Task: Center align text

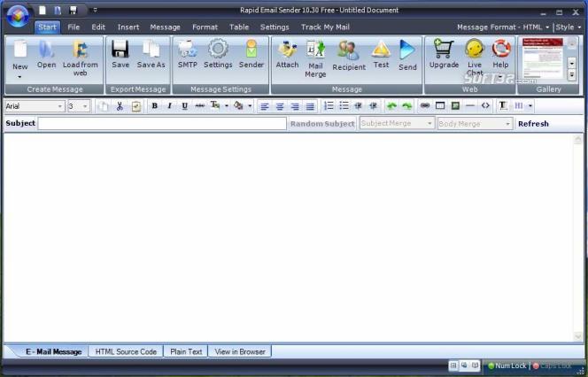Action: point(280,107)
